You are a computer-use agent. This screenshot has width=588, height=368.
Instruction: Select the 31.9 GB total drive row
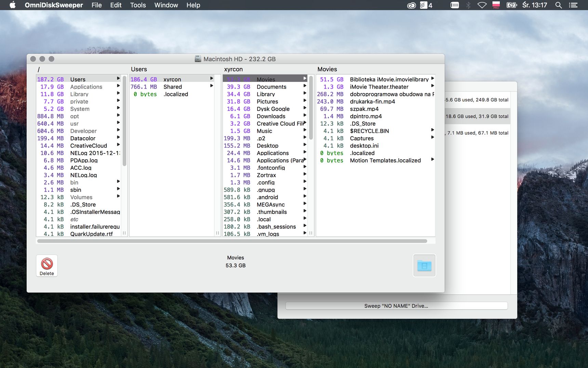click(478, 116)
